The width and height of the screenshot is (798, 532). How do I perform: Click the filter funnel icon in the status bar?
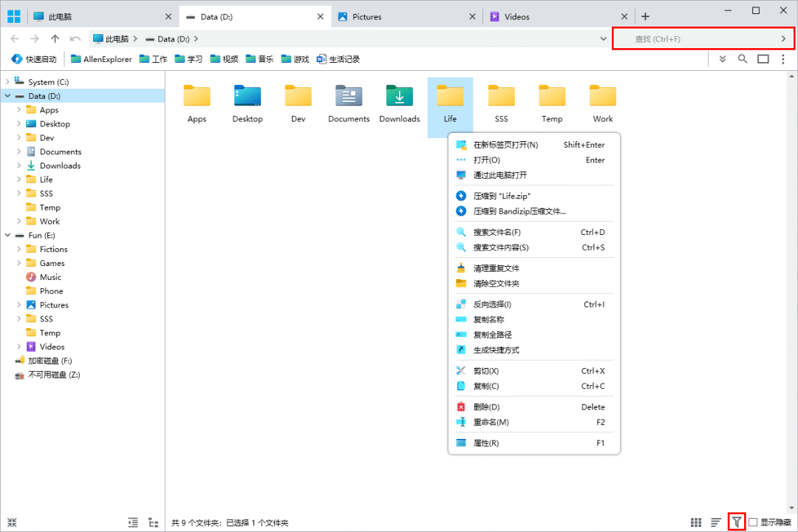click(x=736, y=522)
